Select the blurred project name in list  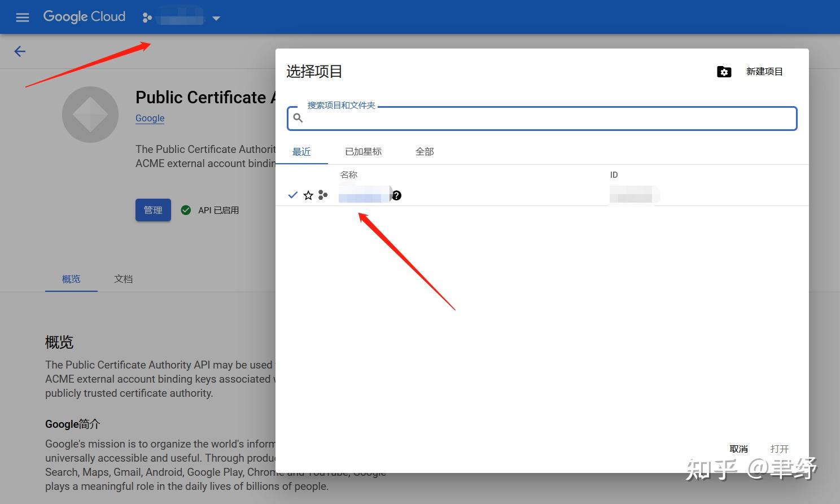(365, 195)
